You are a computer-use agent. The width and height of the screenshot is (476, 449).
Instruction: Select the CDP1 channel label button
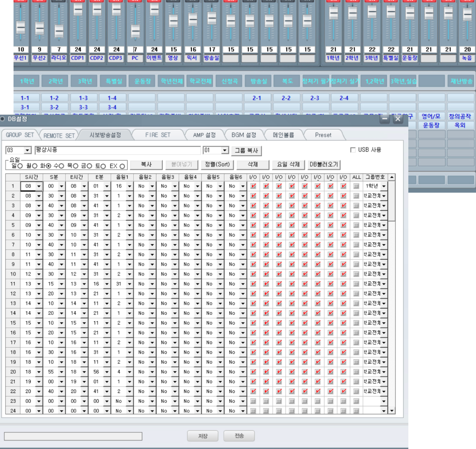pos(78,58)
